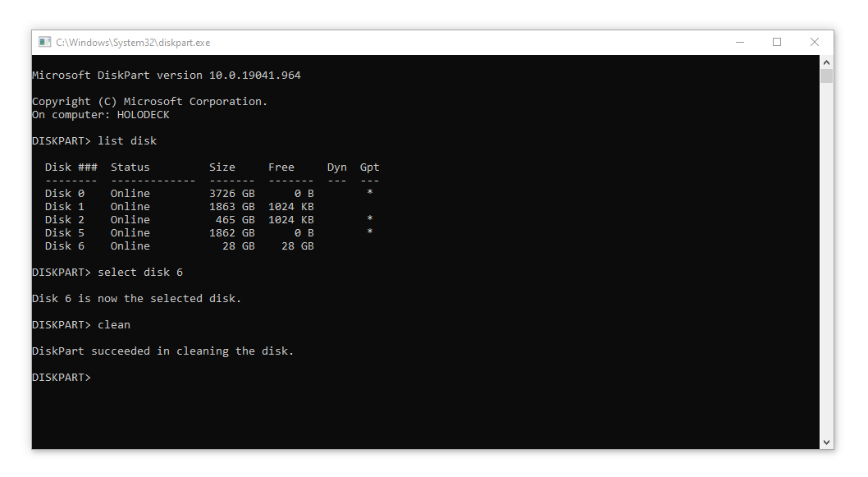Click the title bar path text

120,42
